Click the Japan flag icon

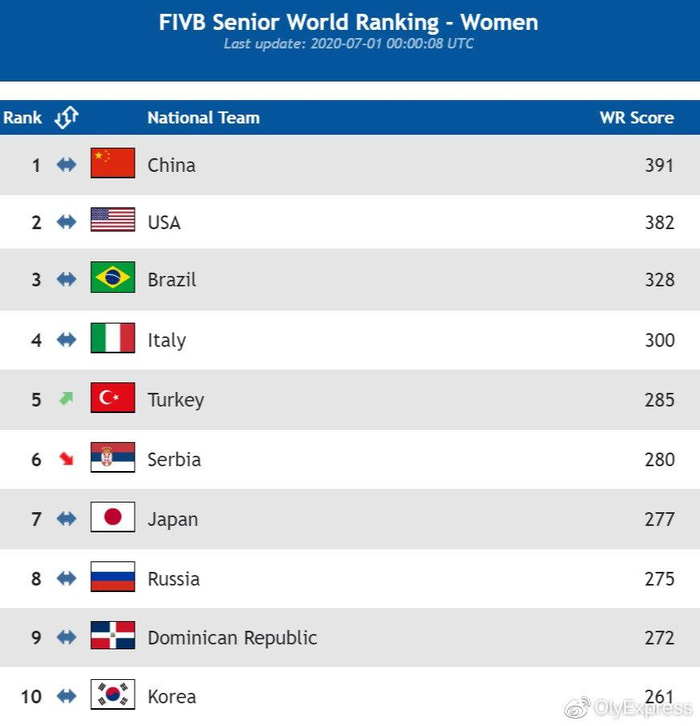[x=113, y=517]
